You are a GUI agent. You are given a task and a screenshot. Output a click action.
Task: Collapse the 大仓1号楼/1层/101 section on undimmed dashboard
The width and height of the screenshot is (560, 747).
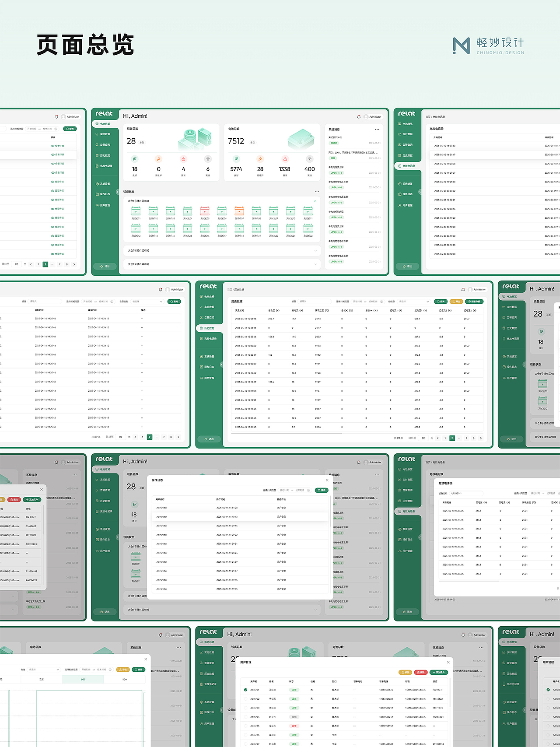[315, 201]
